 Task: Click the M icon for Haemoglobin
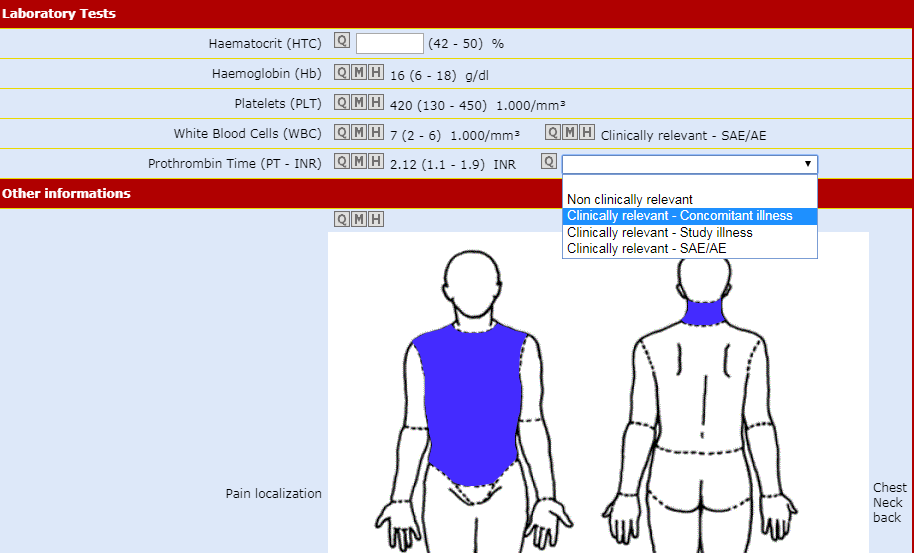358,73
